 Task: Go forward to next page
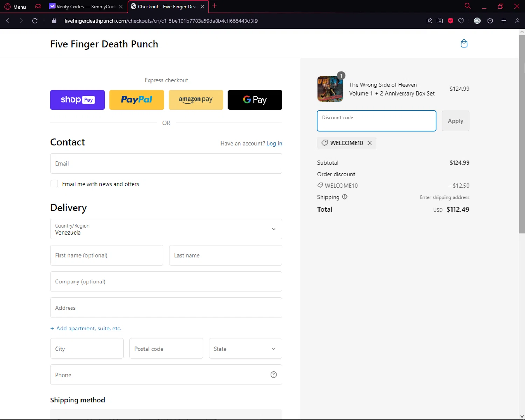pos(21,21)
